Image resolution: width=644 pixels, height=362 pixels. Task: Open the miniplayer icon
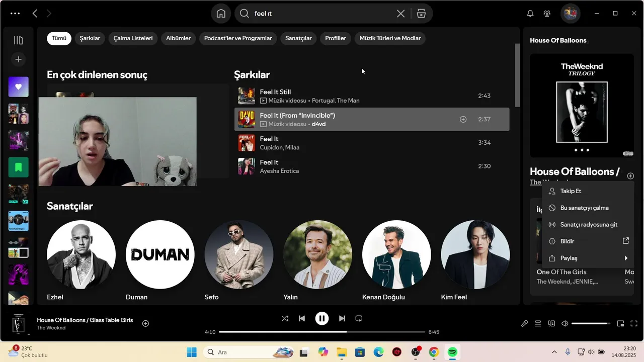click(x=620, y=324)
